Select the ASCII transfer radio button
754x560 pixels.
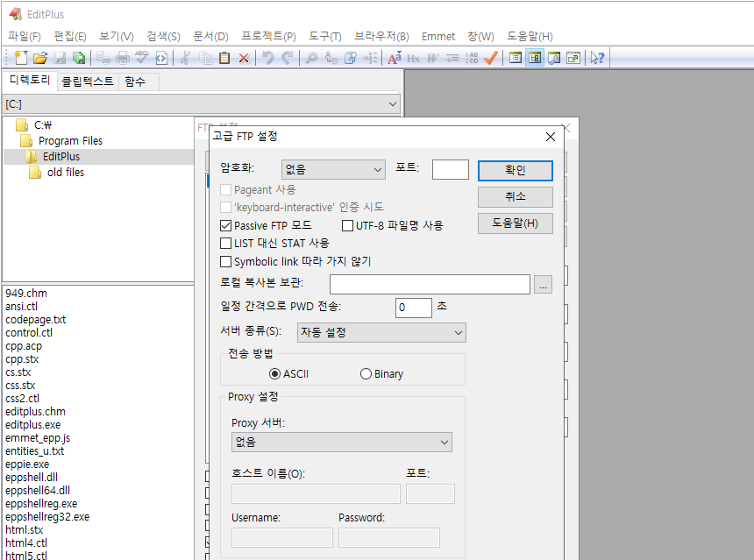click(x=274, y=373)
